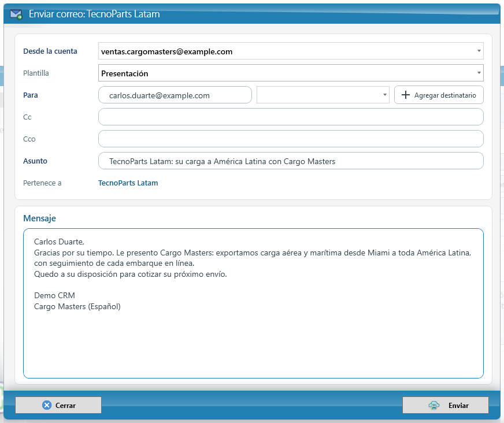The height and width of the screenshot is (423, 504).
Task: Click 'Cargo Masters (Español)' signature text
Action: coord(77,306)
